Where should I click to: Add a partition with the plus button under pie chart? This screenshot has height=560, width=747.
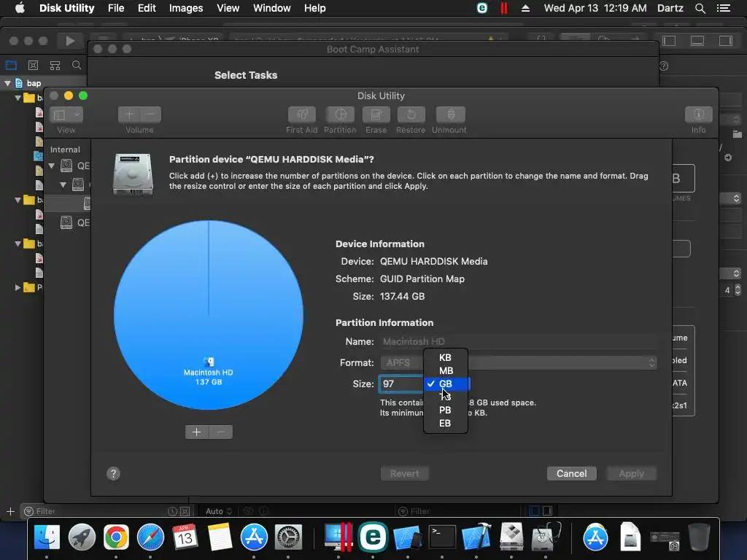197,432
